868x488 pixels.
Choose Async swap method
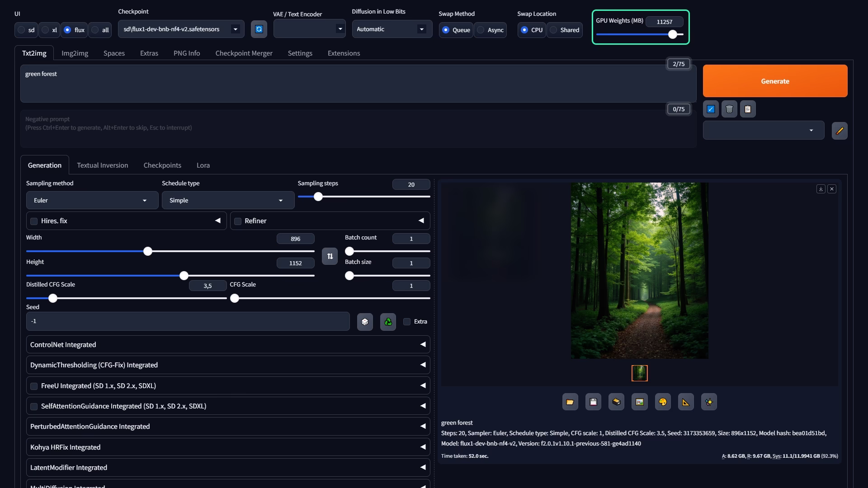tap(491, 30)
